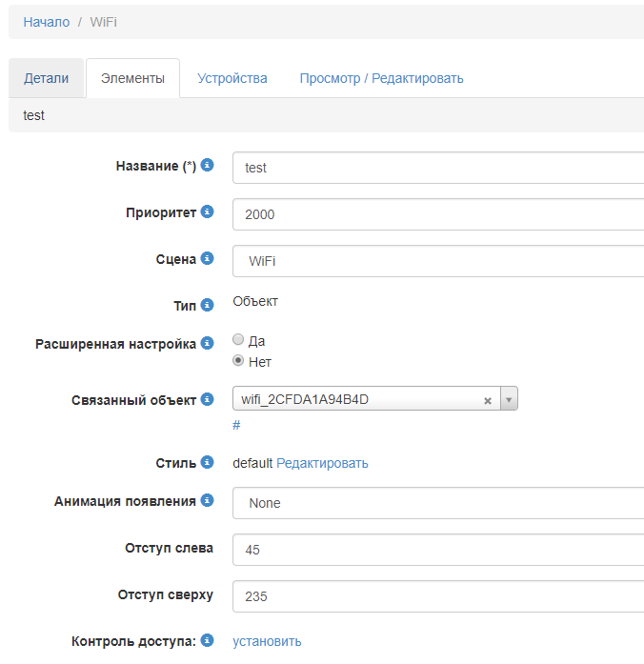Click the info icon next to Название
Viewport: 644px width, 664px height.
click(208, 166)
